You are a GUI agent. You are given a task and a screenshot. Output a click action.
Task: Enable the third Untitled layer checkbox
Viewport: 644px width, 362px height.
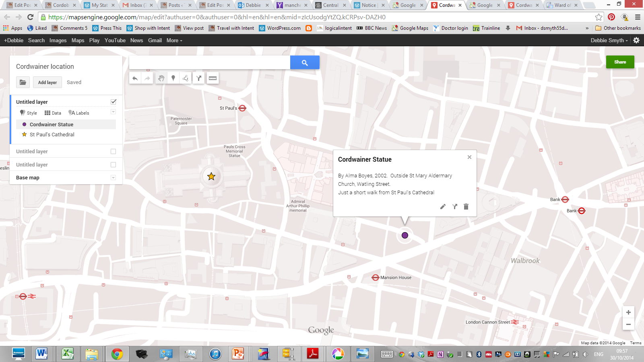113,165
